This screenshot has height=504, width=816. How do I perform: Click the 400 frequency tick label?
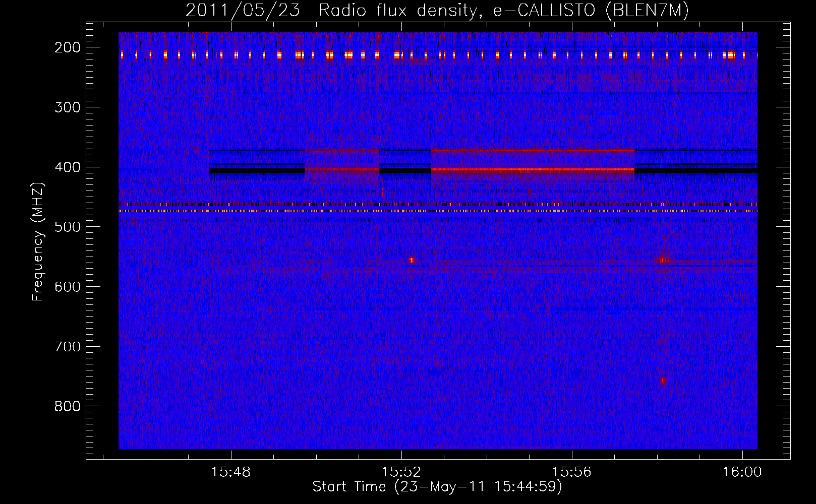(67, 167)
